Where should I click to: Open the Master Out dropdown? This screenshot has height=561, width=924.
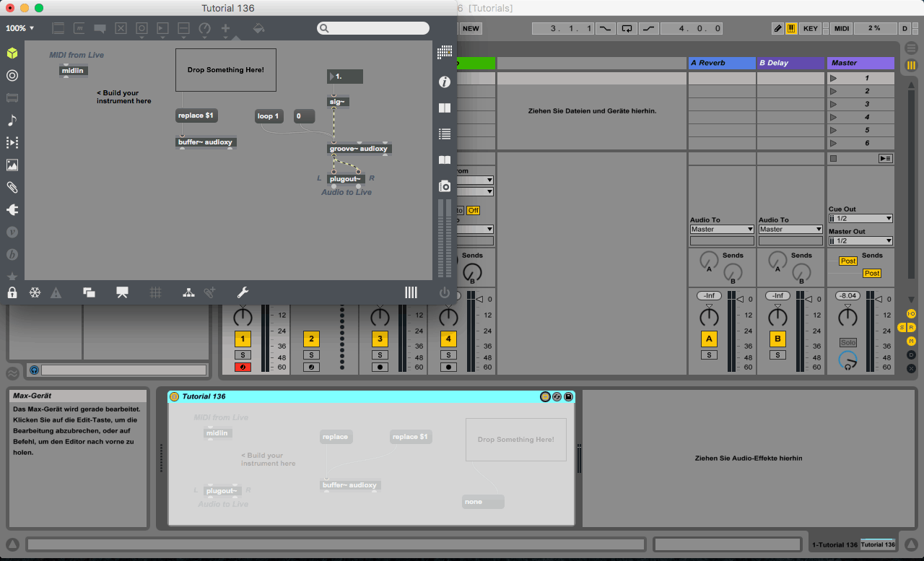pos(860,241)
